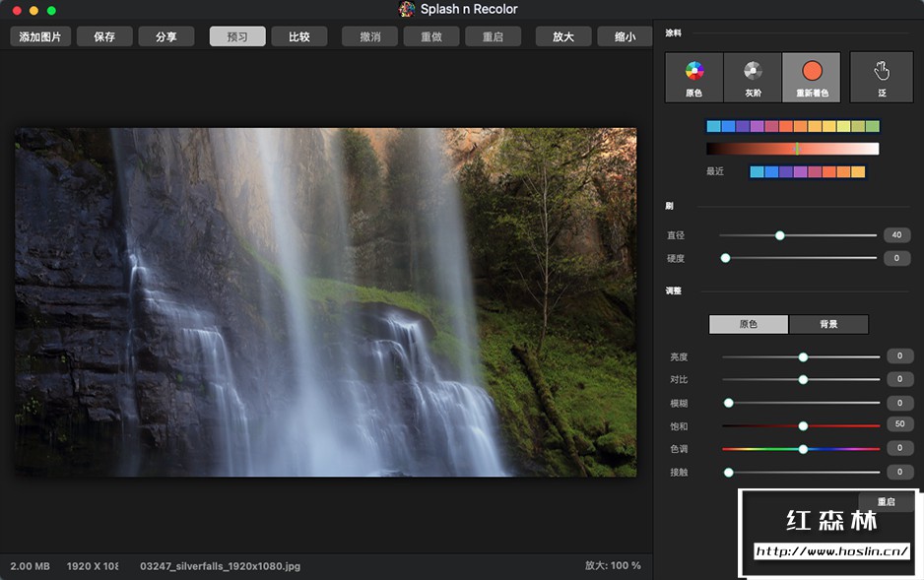
Task: Pick the bright yellow swatch in the top palette
Action: pos(829,126)
